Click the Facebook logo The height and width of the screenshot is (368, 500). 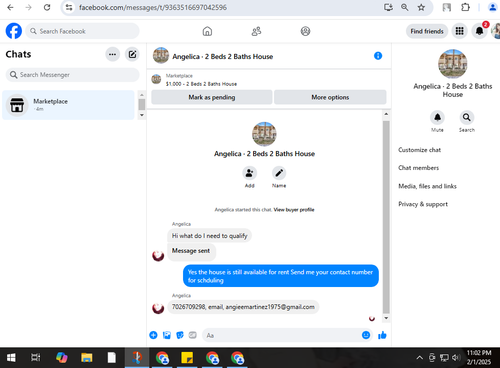14,31
